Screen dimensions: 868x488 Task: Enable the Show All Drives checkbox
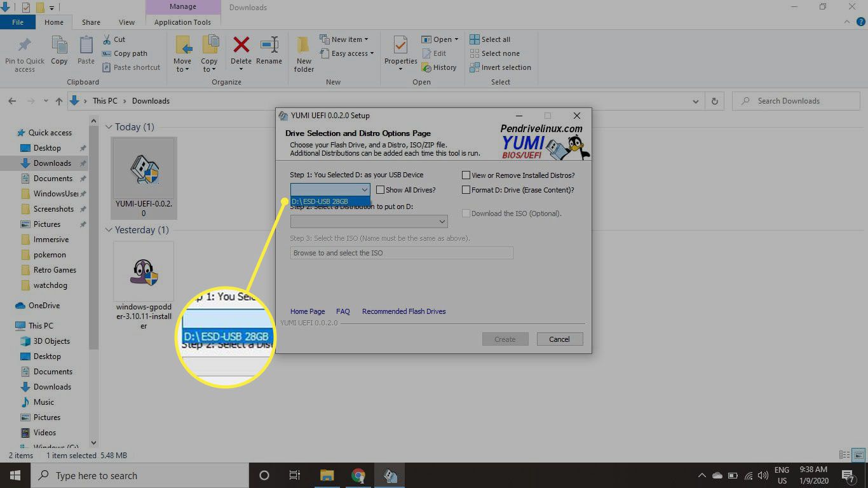point(380,190)
